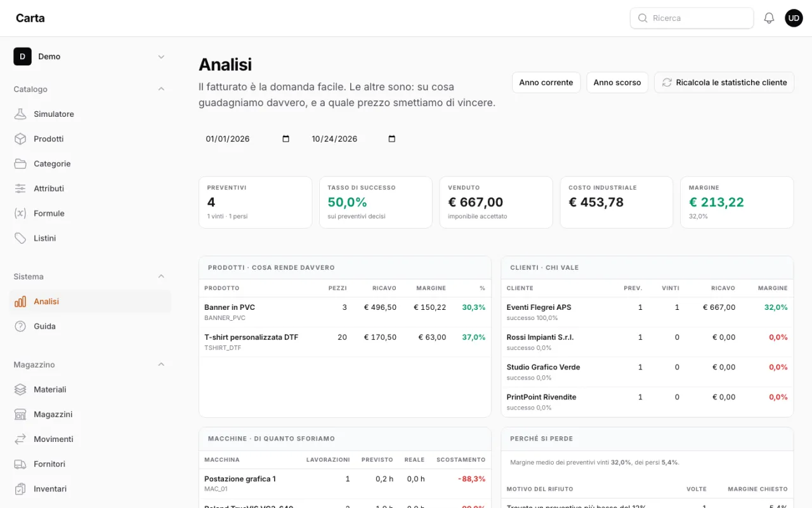812x508 pixels.
Task: Open the calendar picker for start date 01/01/2026
Action: (x=285, y=139)
